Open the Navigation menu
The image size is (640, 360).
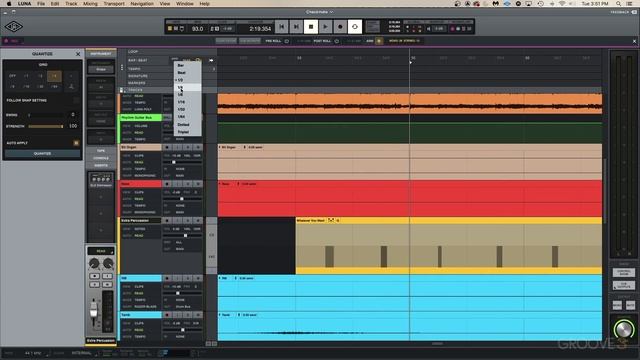coord(142,4)
